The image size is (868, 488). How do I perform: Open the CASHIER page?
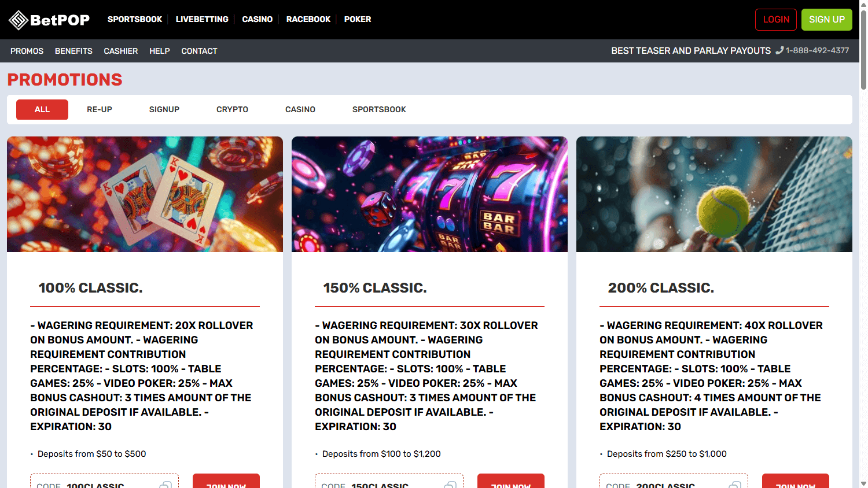[x=121, y=51]
